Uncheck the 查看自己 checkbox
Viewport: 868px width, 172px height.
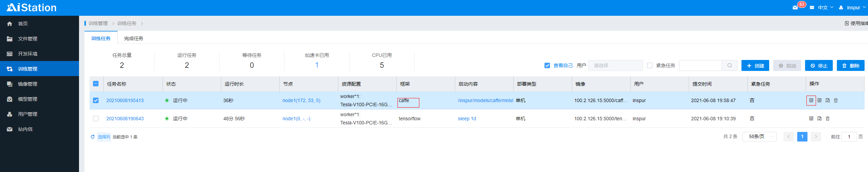(x=547, y=65)
